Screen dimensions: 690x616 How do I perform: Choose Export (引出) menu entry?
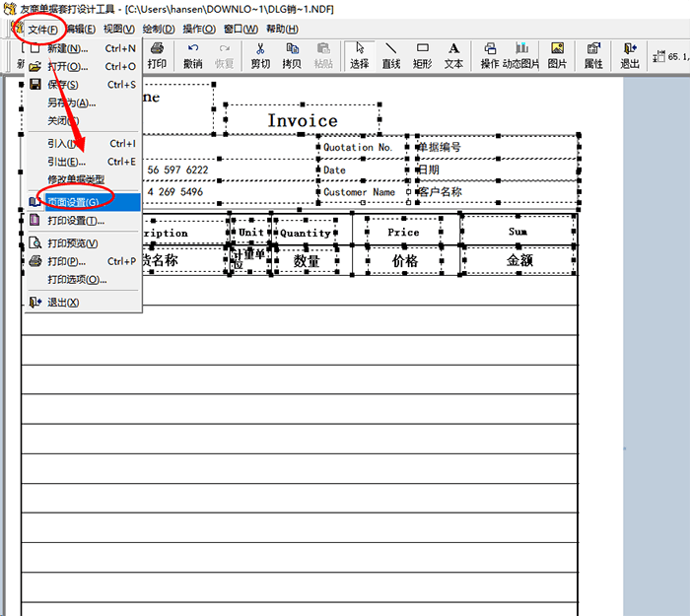(83, 162)
